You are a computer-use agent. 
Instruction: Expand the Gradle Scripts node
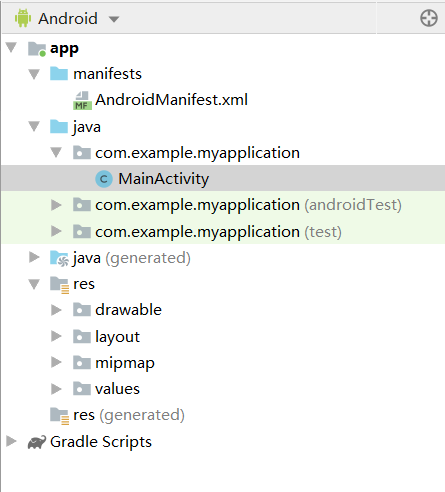coord(11,441)
